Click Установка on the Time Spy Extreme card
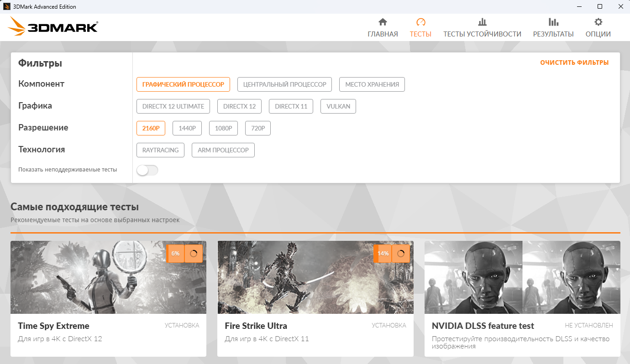The image size is (630, 364). [182, 325]
